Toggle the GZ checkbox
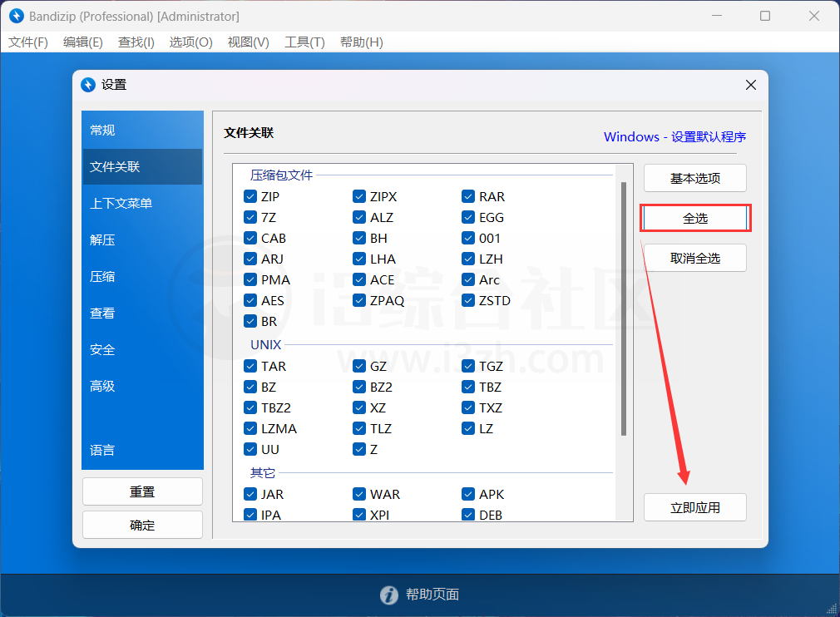840x617 pixels. coord(359,367)
